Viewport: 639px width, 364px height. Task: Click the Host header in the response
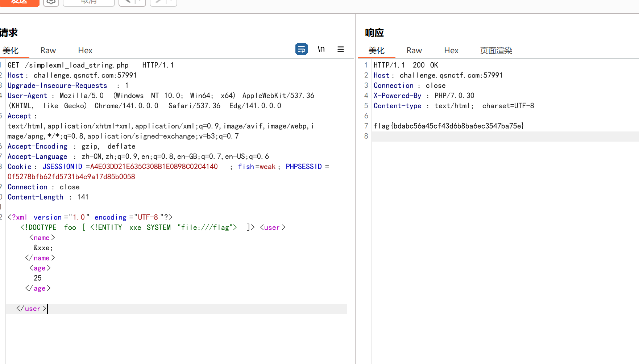click(x=438, y=75)
